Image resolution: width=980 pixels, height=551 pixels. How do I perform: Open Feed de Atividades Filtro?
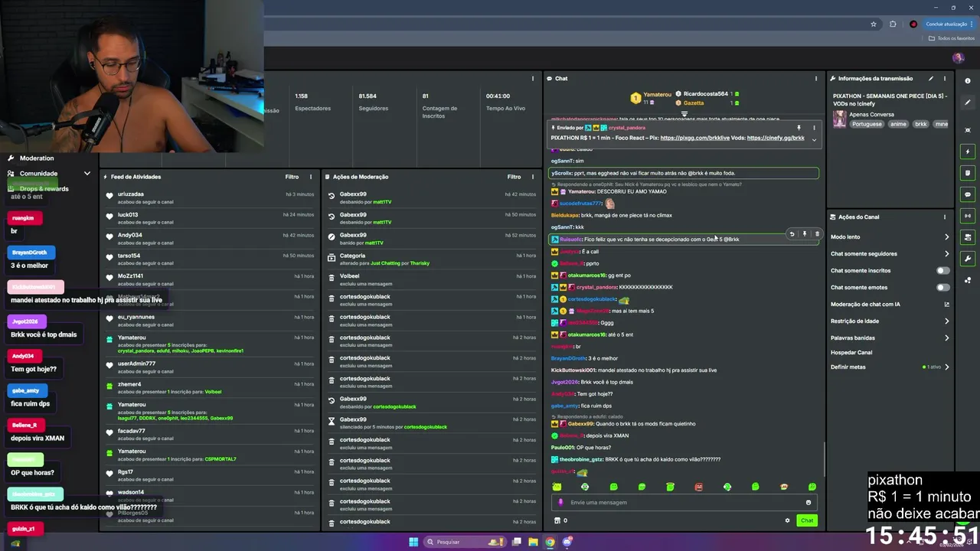[292, 177]
